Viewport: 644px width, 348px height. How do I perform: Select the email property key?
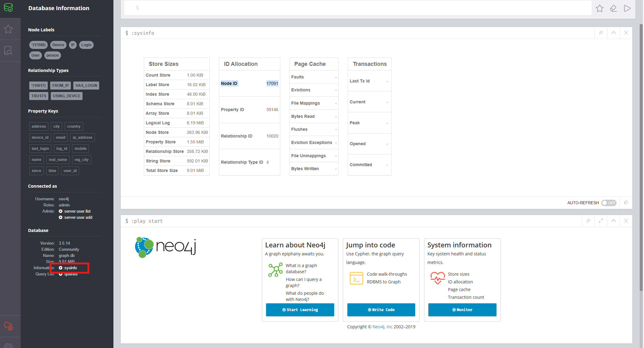click(x=61, y=138)
